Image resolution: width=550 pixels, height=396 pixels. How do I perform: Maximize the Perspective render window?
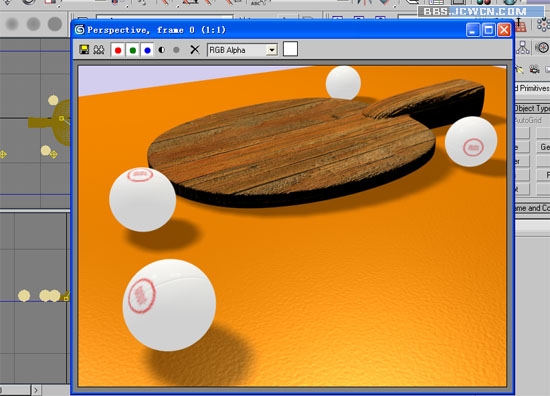488,30
